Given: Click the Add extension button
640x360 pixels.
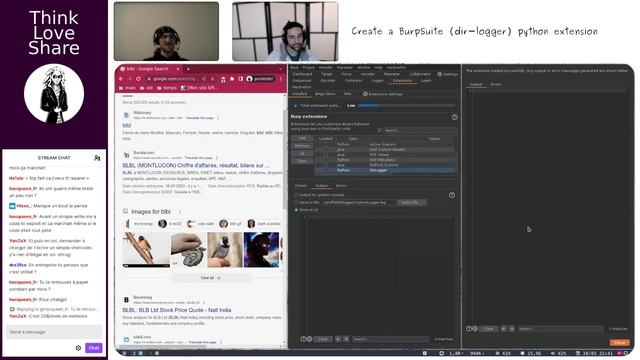Looking at the screenshot, I should click(x=302, y=139).
